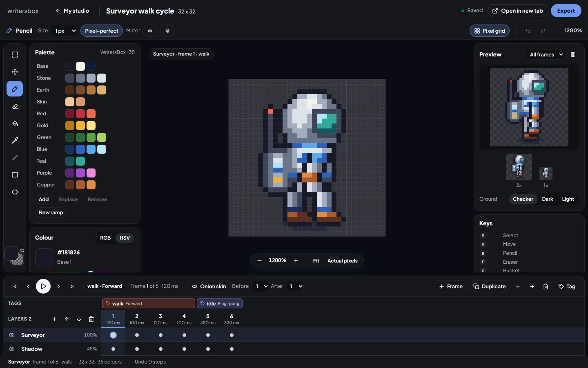588x368 pixels.
Task: Open the pencil Size dropdown
Action: point(65,31)
